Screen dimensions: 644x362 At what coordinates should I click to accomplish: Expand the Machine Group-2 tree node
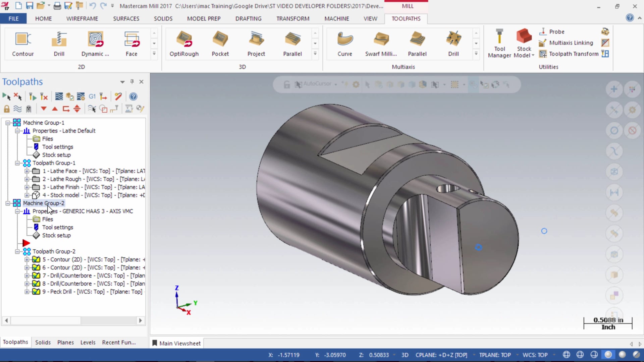[9, 203]
